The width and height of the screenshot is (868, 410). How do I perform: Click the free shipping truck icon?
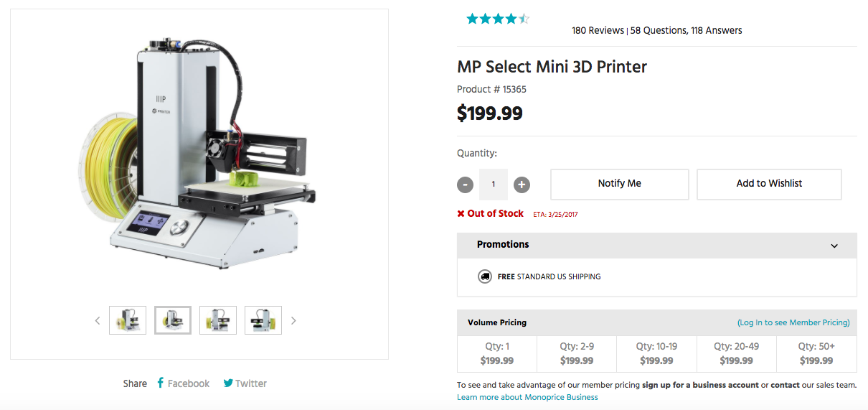pyautogui.click(x=485, y=276)
